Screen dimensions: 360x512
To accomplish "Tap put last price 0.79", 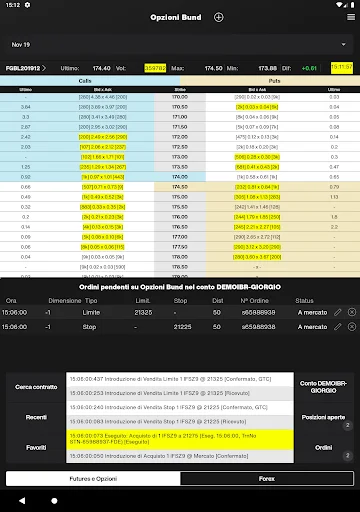I will 334,187.
